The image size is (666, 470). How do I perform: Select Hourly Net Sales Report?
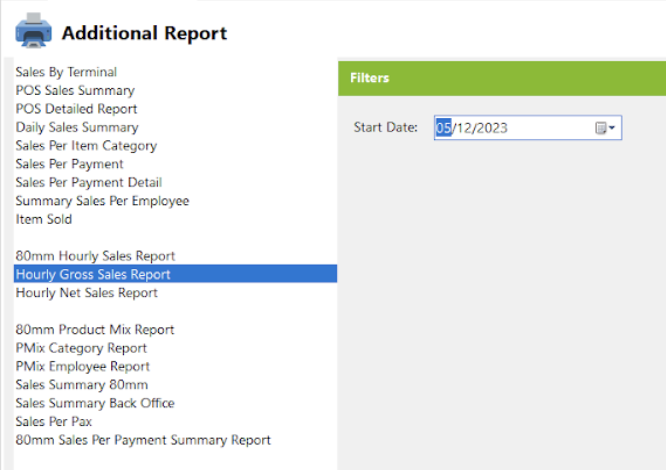(x=87, y=293)
